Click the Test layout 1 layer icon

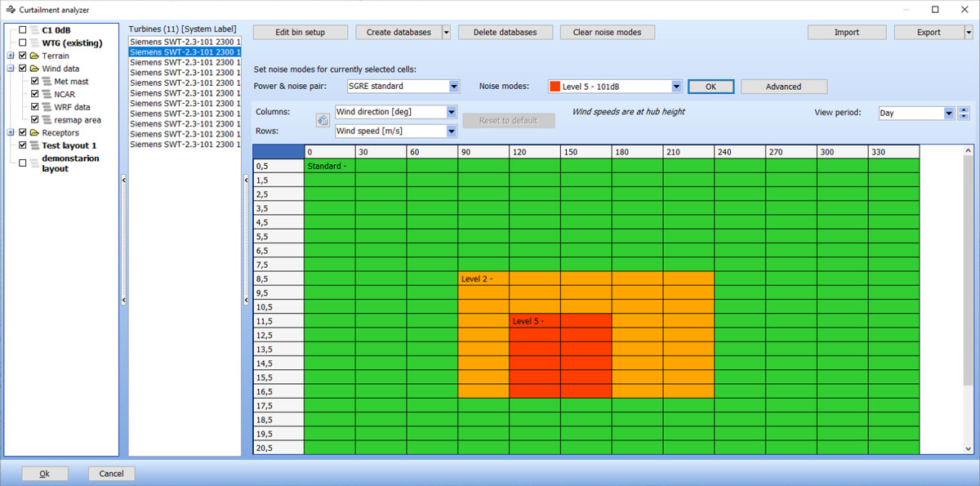click(x=35, y=145)
